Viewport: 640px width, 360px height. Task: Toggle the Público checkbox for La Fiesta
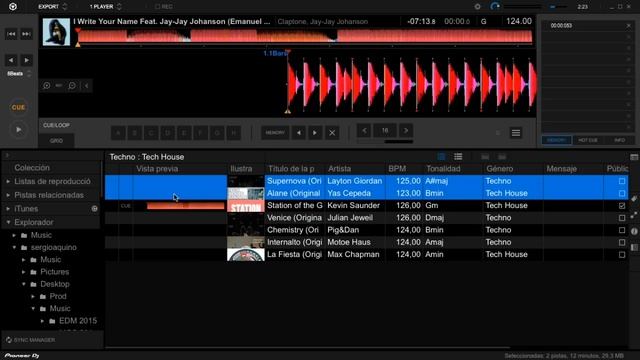tap(622, 254)
